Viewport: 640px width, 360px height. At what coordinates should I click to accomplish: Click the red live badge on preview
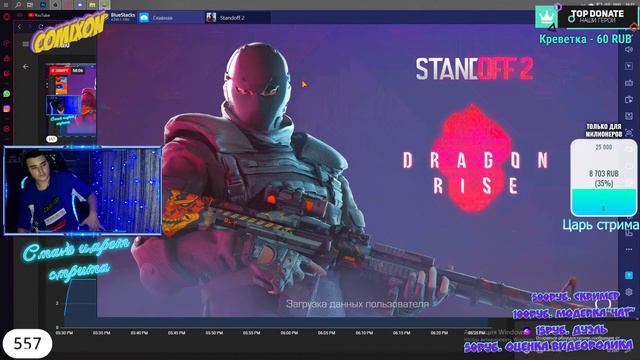60,71
